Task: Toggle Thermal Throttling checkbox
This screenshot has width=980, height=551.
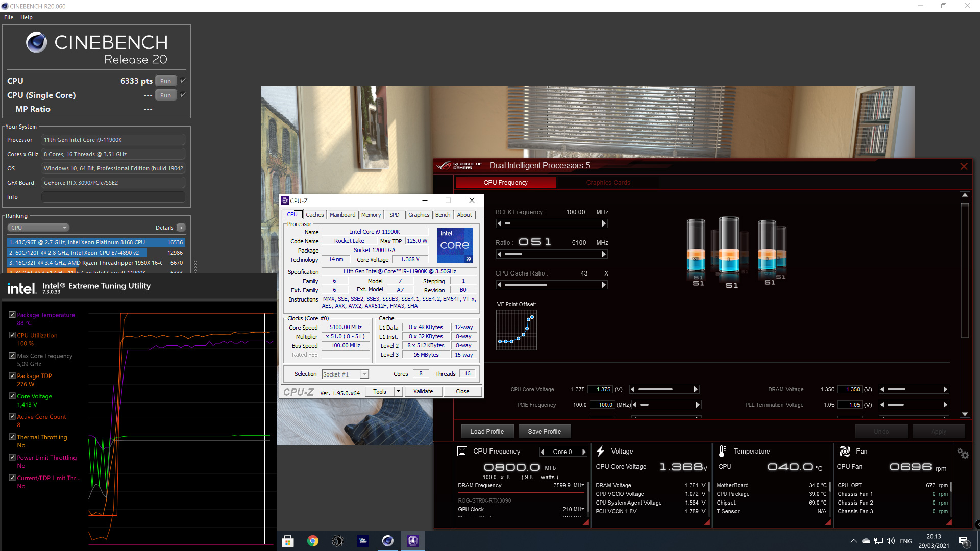Action: pyautogui.click(x=12, y=437)
